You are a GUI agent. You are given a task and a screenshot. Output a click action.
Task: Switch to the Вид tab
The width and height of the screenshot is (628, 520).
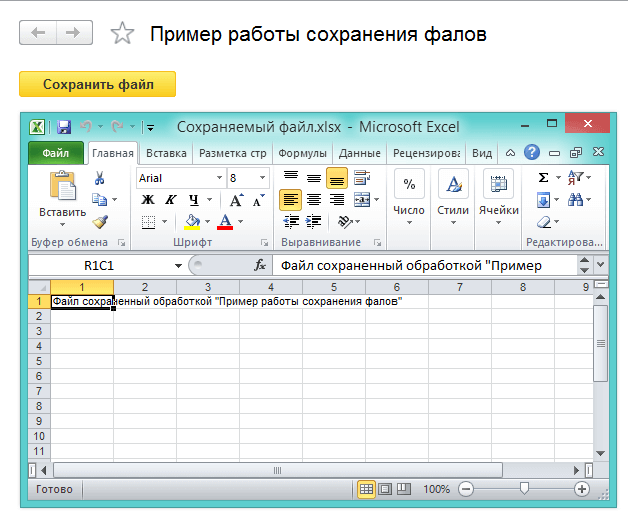pos(482,153)
